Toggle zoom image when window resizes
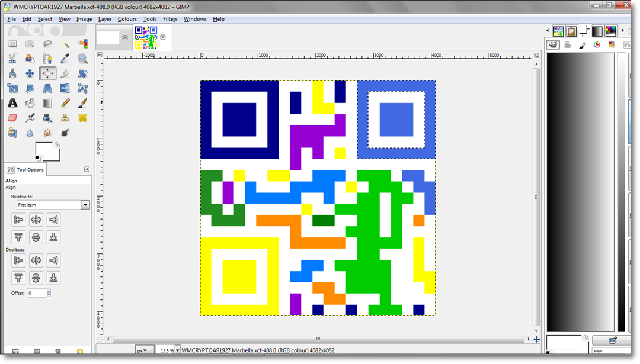Viewport: 640px width, 364px height. pos(536,56)
